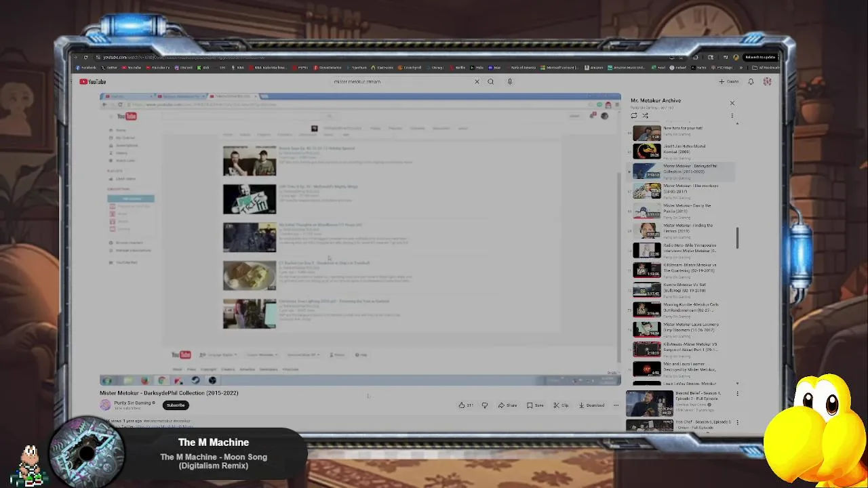
Task: Play 'Kumite Metokur Vs Gat (Bullfrog)' video
Action: point(680,289)
